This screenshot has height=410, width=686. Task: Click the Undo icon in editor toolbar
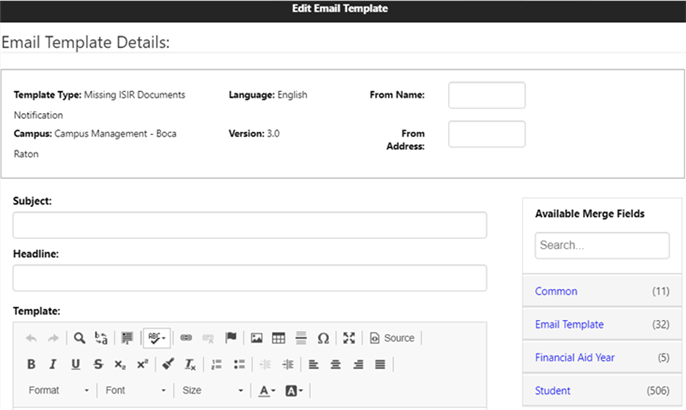pyautogui.click(x=31, y=338)
